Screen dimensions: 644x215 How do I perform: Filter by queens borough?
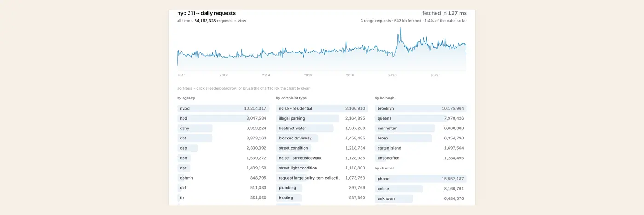pos(421,118)
